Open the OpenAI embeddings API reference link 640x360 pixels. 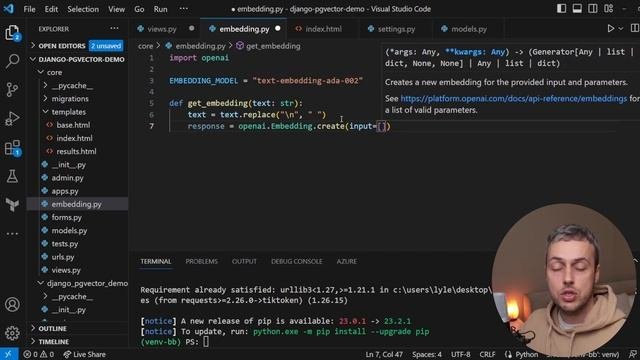[513, 99]
